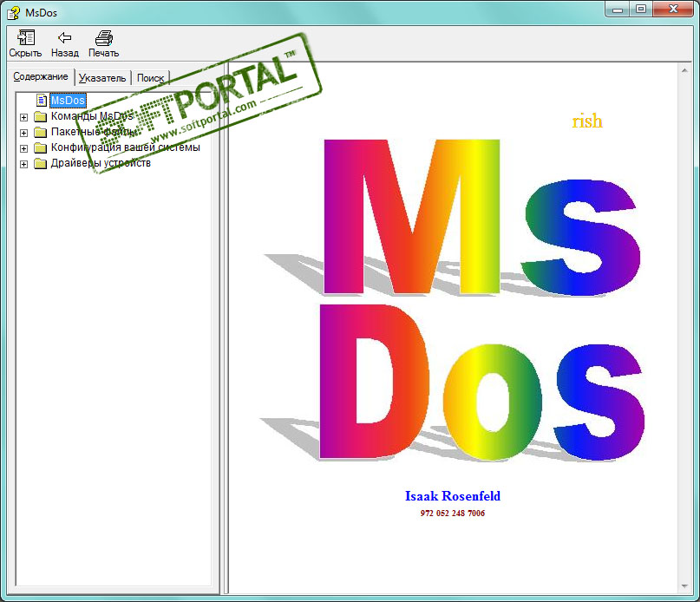The image size is (700, 602).
Task: Expand Конфигурация вашей системы node
Action: 24,148
